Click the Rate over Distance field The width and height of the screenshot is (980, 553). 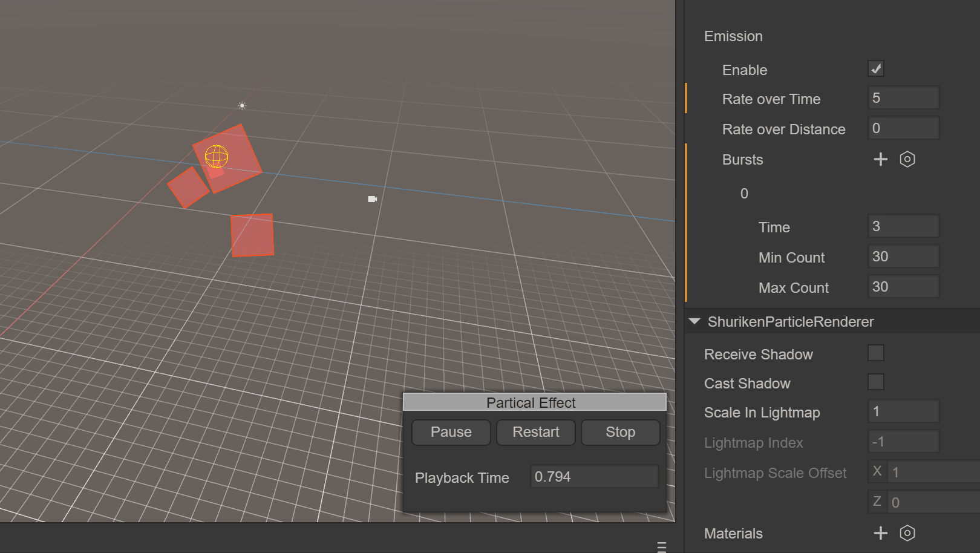tap(903, 128)
